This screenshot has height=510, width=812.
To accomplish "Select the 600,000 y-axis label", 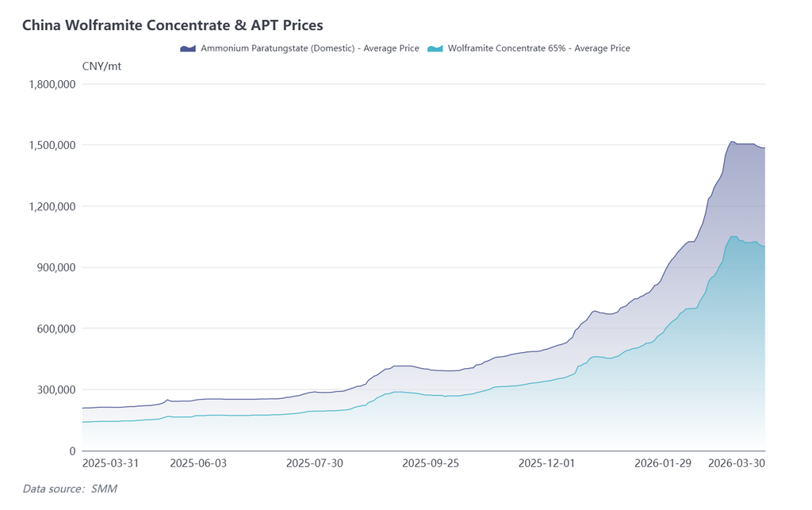I will [x=56, y=328].
